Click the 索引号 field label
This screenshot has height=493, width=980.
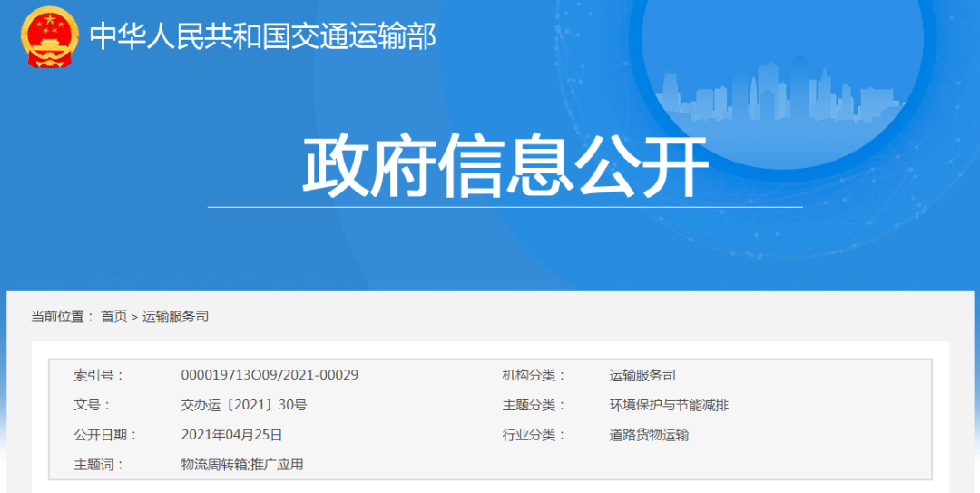click(x=98, y=375)
